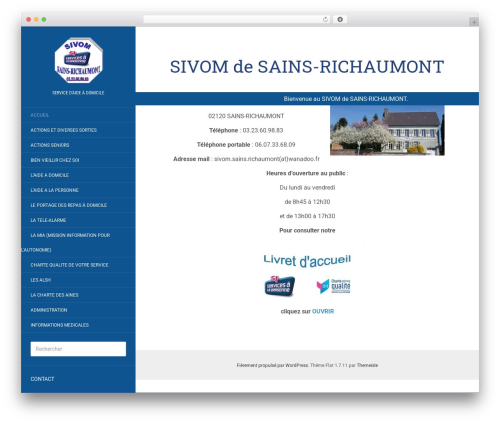Click the Charte qualité logo
Image resolution: width=500 pixels, height=423 pixels.
coord(333,286)
